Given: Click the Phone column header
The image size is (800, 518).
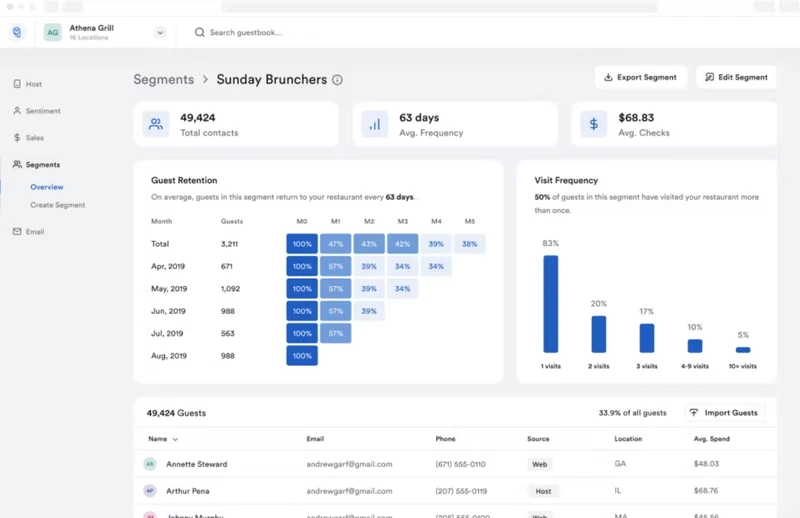Looking at the screenshot, I should 445,439.
